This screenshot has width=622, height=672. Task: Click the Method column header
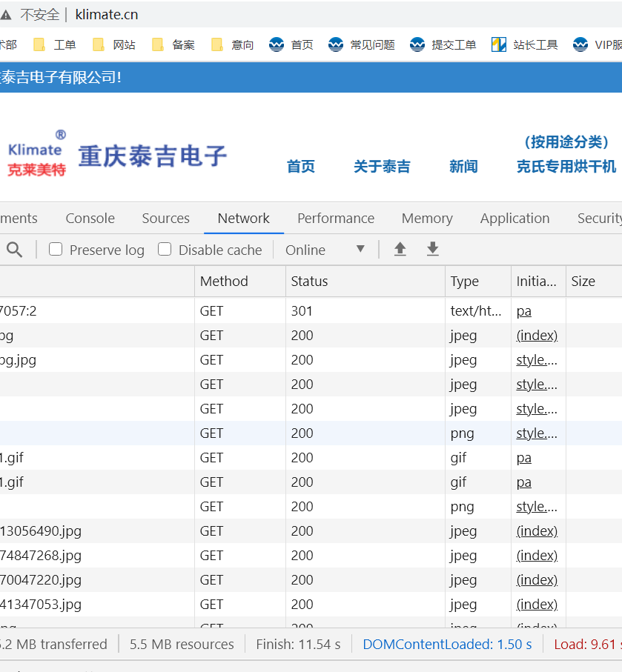pyautogui.click(x=240, y=281)
